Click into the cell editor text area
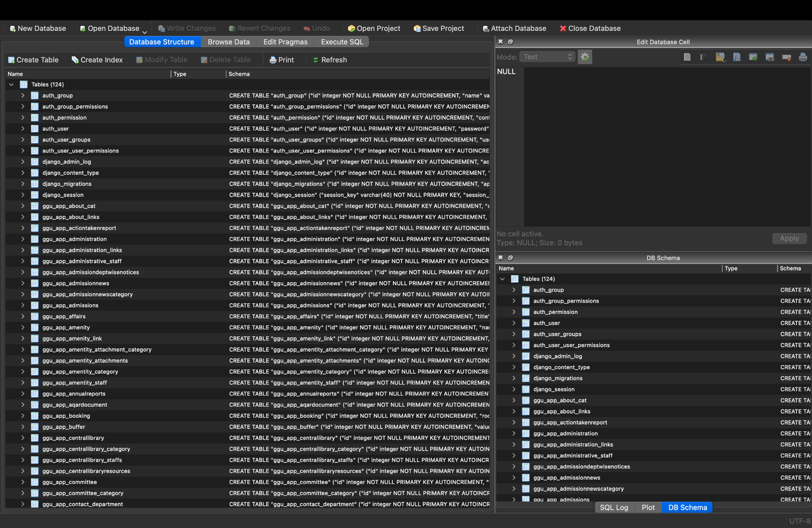Screen dimensions: 812x528 667,147
